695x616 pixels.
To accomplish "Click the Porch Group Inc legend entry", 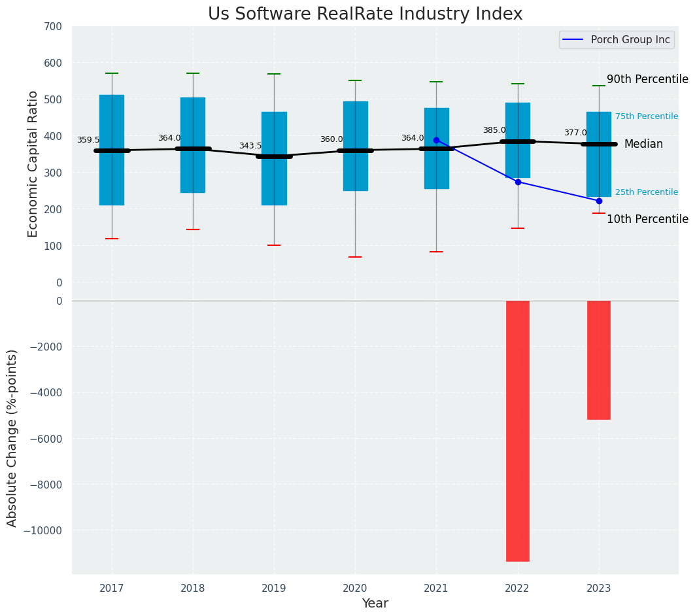I will [617, 40].
